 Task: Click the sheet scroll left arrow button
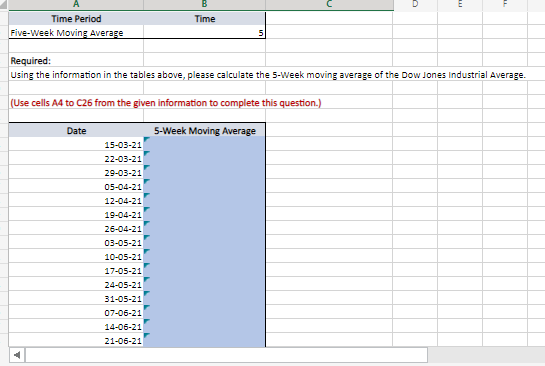point(17,355)
